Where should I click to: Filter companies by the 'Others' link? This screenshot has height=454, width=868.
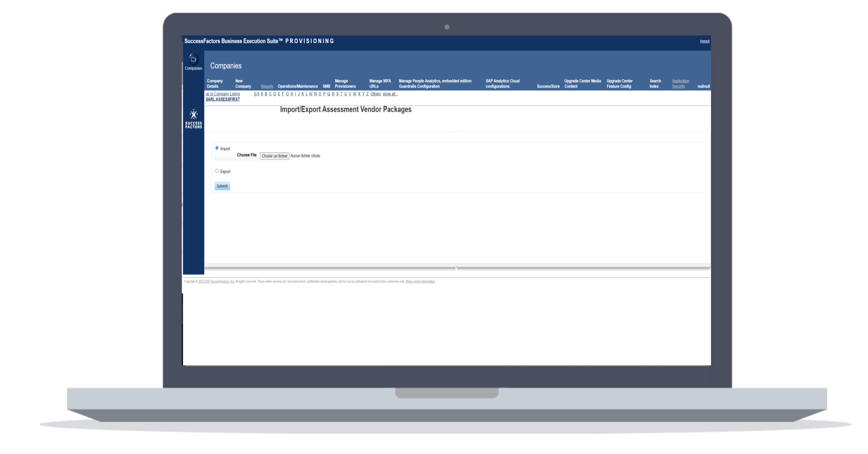375,94
